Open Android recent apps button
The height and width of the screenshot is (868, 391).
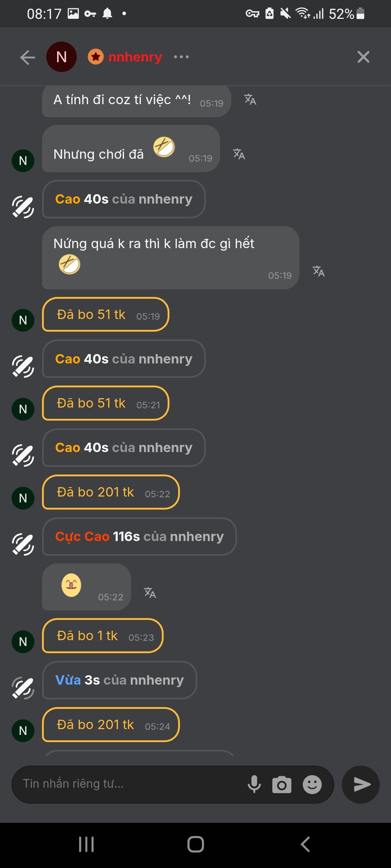pyautogui.click(x=87, y=844)
